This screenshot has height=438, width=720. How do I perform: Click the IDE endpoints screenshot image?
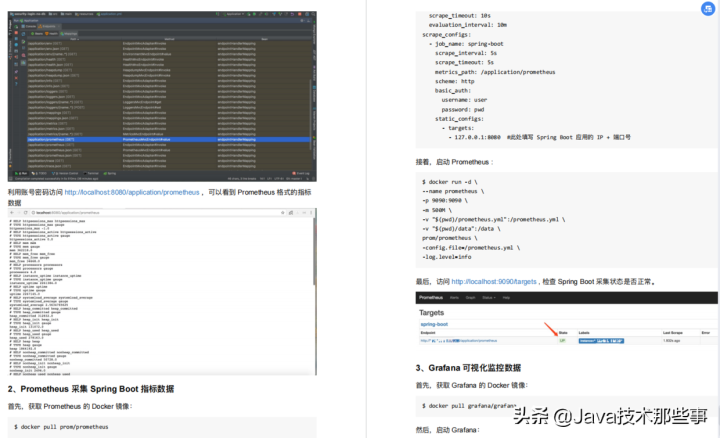click(162, 96)
